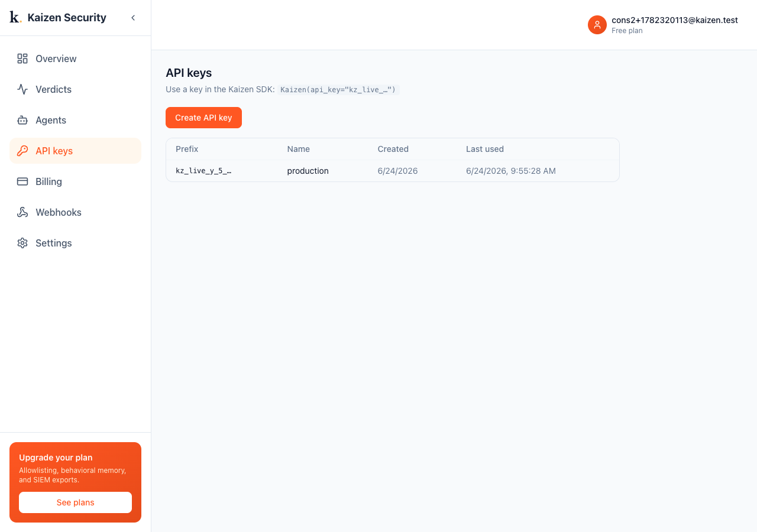
Task: Open the Settings menu item
Action: point(75,243)
